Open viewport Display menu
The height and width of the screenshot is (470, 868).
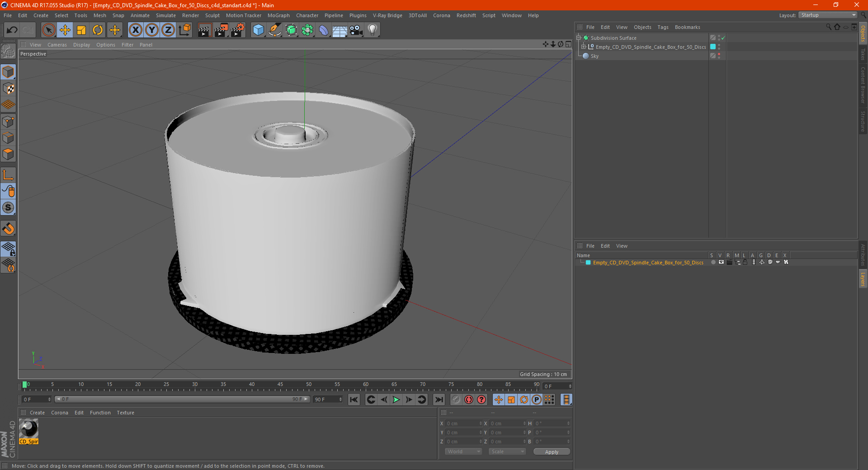click(x=82, y=45)
